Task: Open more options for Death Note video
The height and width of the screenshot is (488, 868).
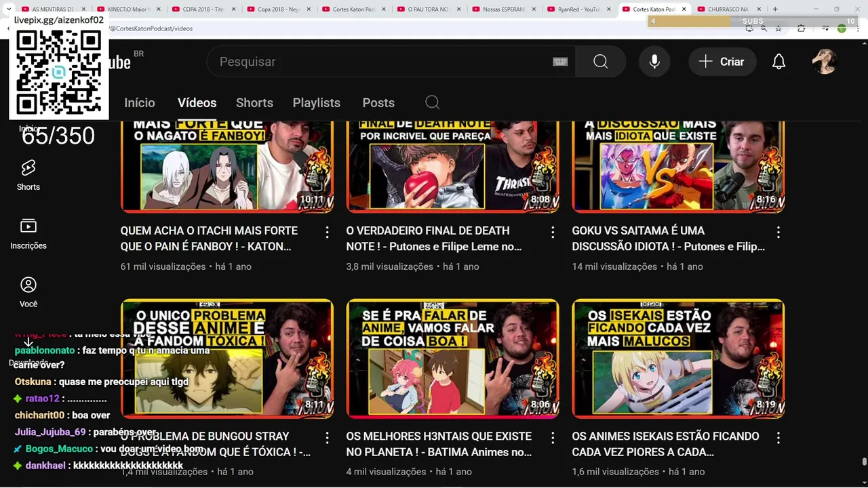Action: point(553,232)
